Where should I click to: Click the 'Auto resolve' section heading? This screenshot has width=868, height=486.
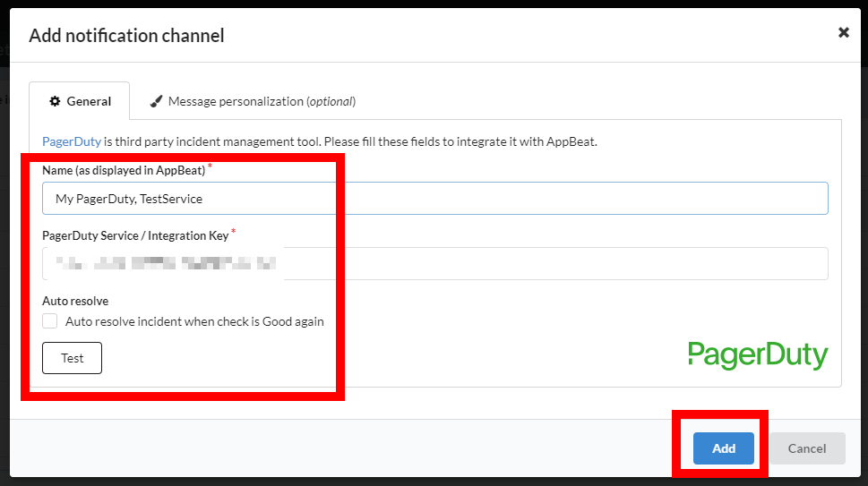point(75,301)
